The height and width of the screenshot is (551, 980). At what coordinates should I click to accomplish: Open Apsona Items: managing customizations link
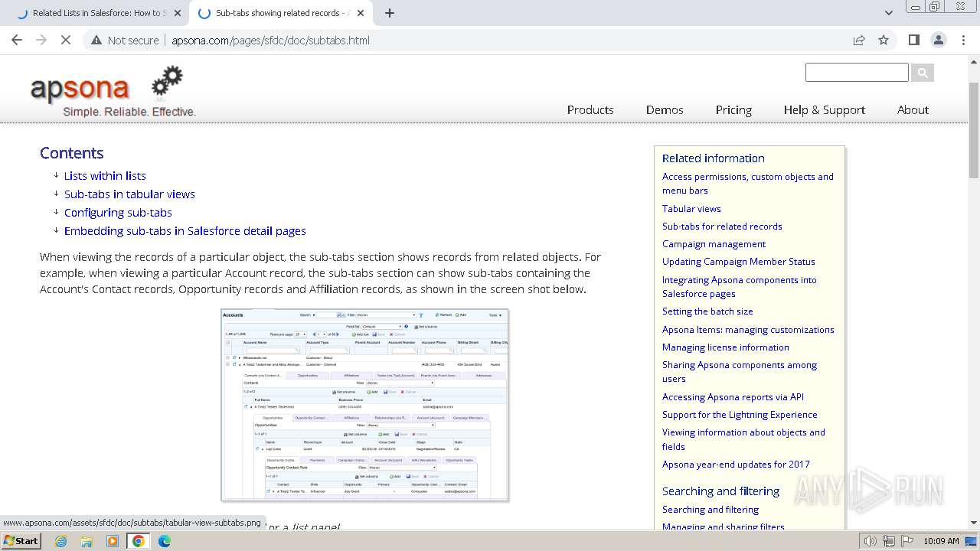[x=748, y=329]
